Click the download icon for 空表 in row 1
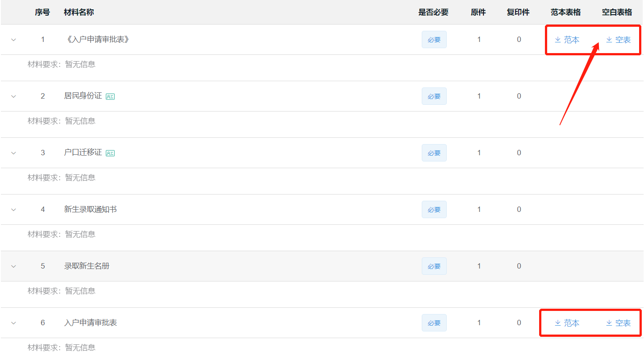This screenshot has width=644, height=364. 609,40
